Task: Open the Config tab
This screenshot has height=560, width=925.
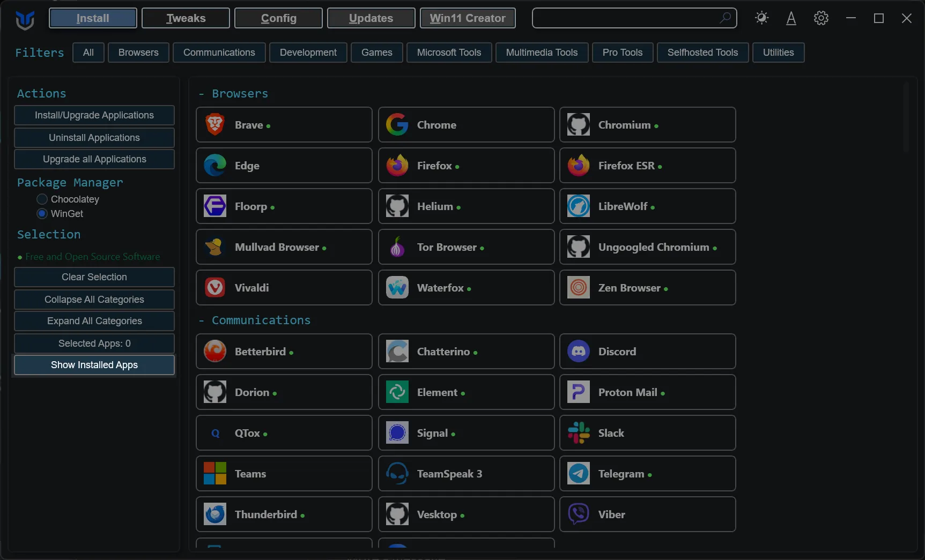Action: [x=278, y=18]
